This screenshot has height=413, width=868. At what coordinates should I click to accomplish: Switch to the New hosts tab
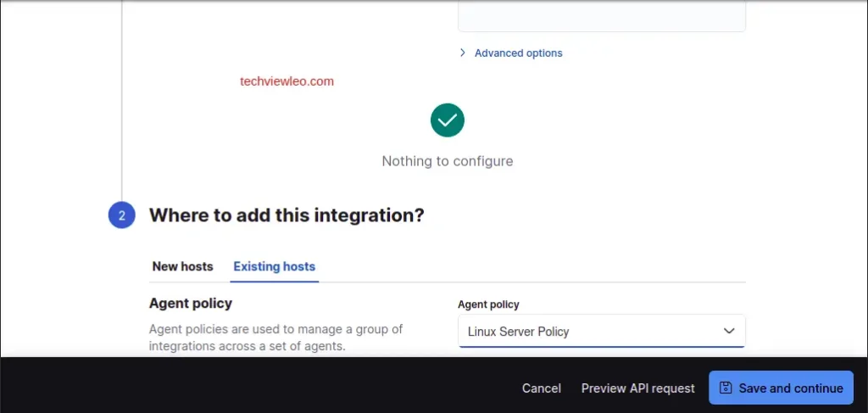tap(182, 266)
